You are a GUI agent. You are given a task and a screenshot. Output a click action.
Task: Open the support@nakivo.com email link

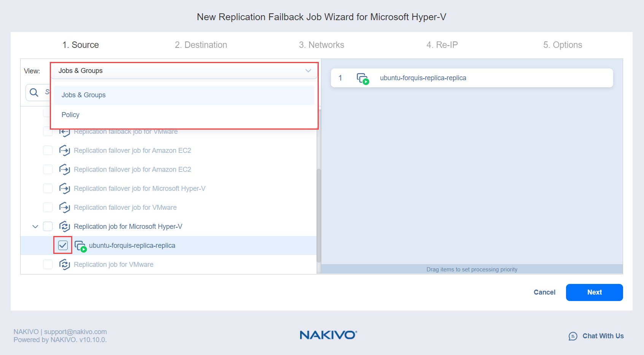coord(75,332)
